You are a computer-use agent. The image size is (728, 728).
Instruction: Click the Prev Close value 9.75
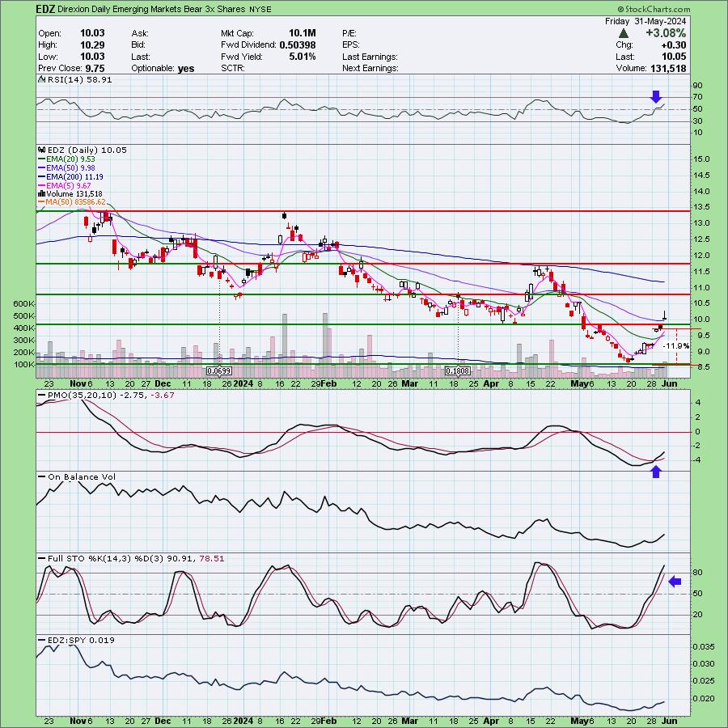tap(95, 68)
